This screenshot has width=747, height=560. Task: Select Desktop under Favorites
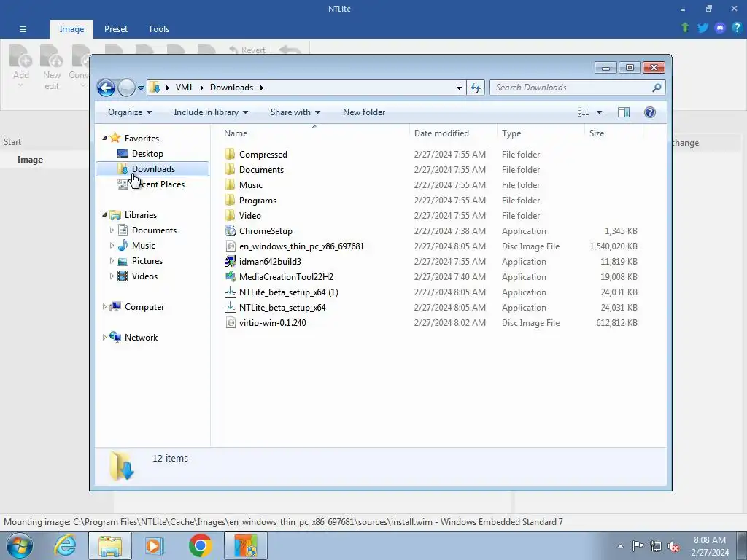(147, 154)
